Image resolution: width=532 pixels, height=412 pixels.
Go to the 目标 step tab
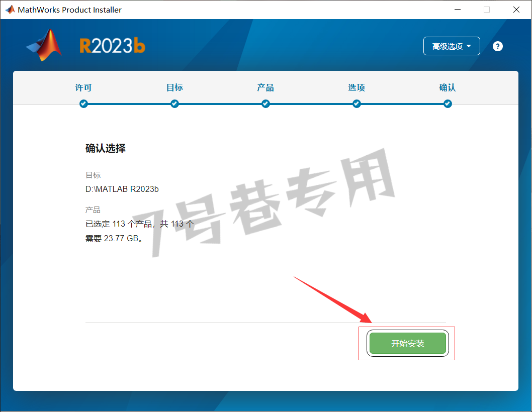pos(174,87)
